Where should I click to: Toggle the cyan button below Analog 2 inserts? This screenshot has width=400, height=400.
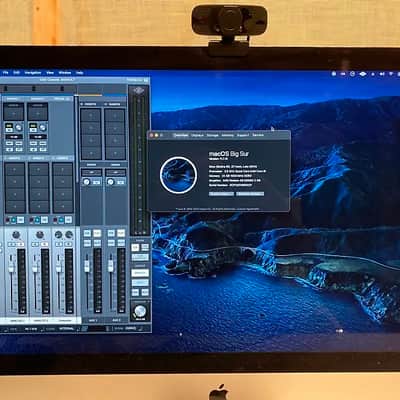(37, 220)
